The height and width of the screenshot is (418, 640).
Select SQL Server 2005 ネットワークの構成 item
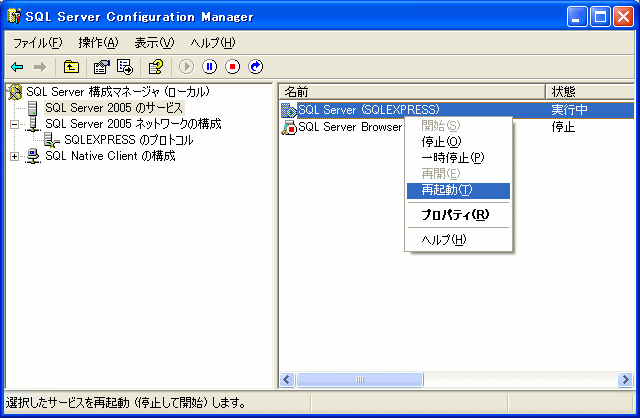[133, 124]
